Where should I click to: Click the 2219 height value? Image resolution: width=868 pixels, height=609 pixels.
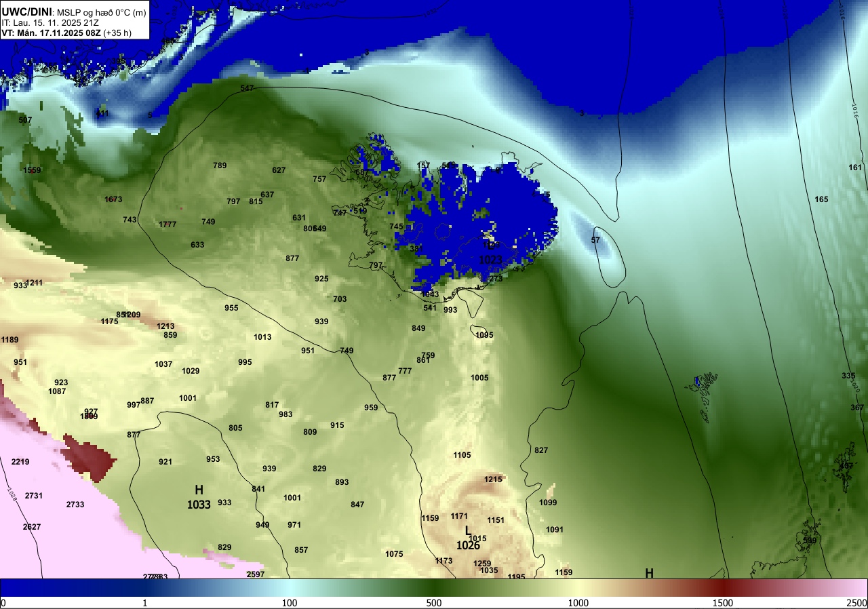(x=20, y=462)
